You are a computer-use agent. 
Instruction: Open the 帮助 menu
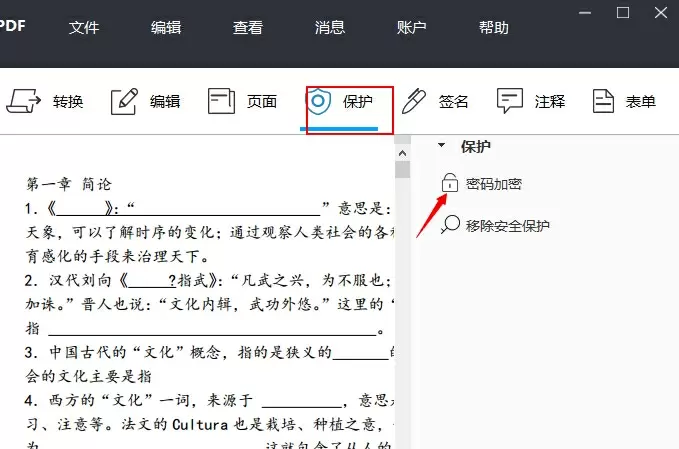(x=494, y=27)
